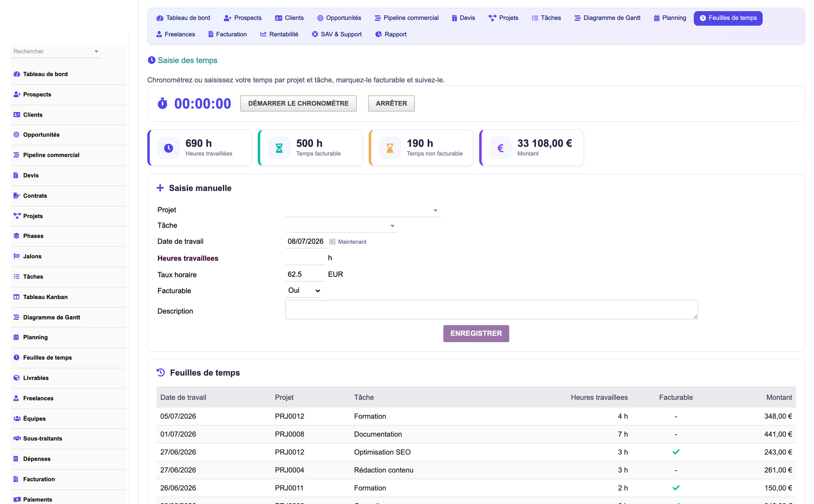The height and width of the screenshot is (504, 814).
Task: Click the Arrêter button
Action: 391,103
